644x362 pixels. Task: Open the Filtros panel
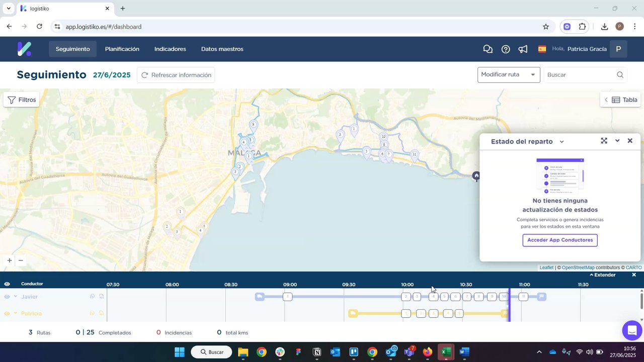pyautogui.click(x=22, y=100)
